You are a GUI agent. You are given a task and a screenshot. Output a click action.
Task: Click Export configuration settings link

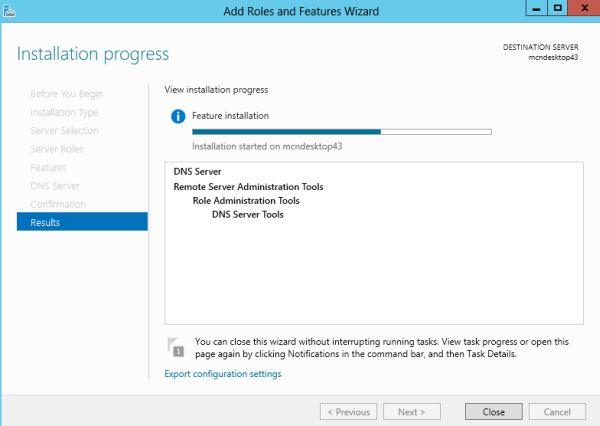[223, 374]
